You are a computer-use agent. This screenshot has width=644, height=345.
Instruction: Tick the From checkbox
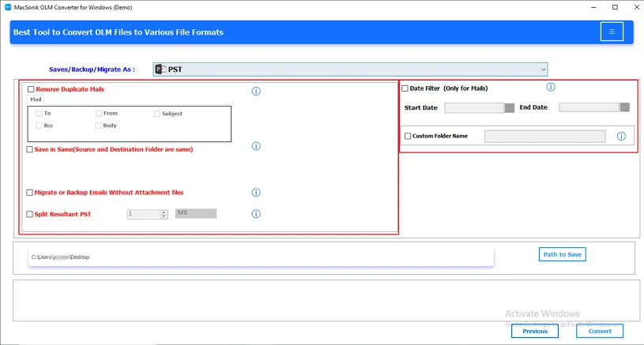click(99, 113)
